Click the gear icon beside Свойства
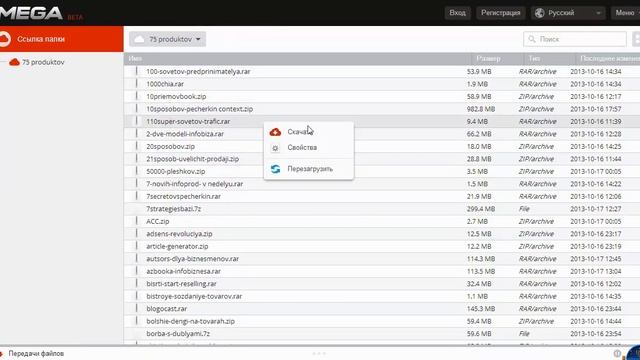This screenshot has height=360, width=640. pyautogui.click(x=276, y=148)
